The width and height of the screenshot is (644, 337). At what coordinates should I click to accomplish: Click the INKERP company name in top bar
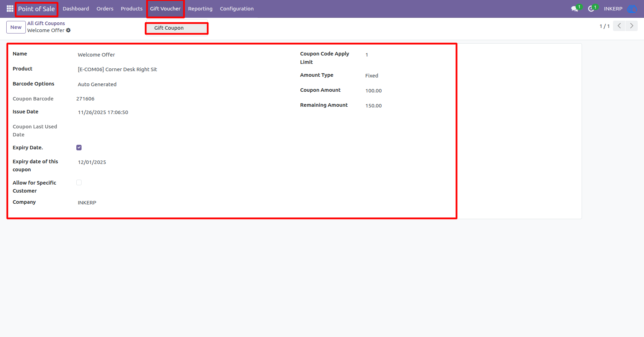(613, 9)
